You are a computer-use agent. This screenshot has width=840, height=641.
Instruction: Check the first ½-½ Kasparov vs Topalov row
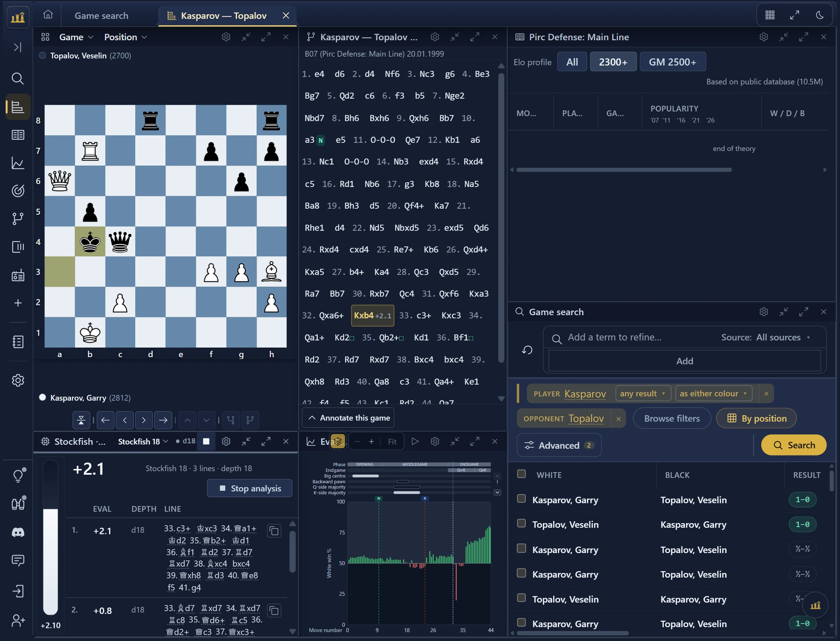click(521, 548)
